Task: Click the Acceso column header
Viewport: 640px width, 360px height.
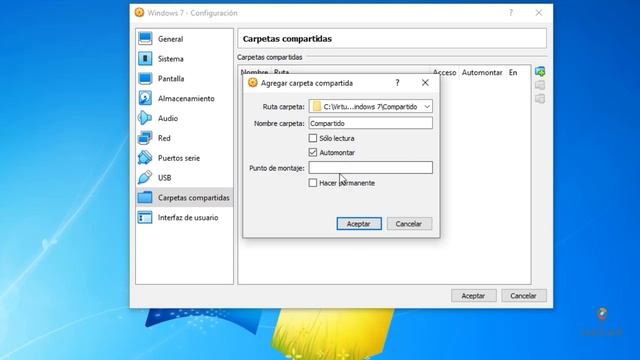Action: (x=444, y=73)
